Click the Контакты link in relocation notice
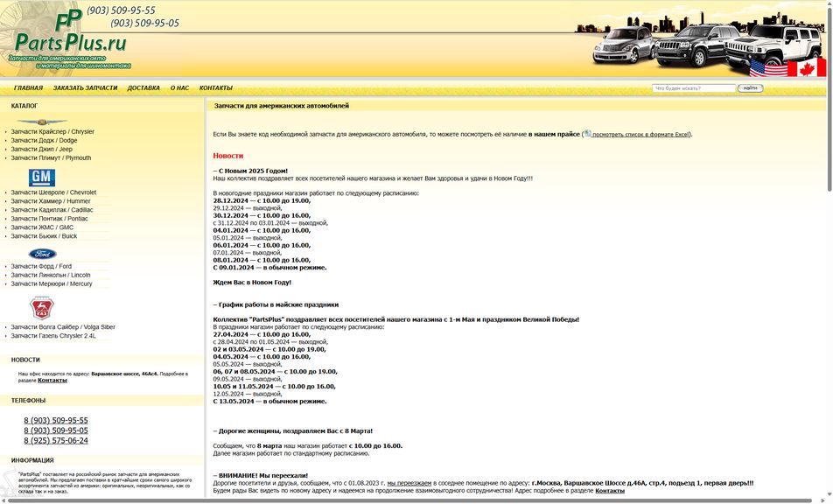This screenshot has height=504, width=833. click(x=610, y=491)
